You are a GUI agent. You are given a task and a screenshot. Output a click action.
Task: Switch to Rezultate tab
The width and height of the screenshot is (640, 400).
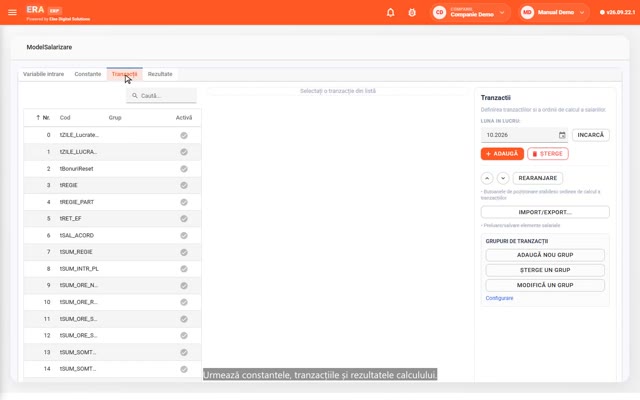pyautogui.click(x=160, y=74)
